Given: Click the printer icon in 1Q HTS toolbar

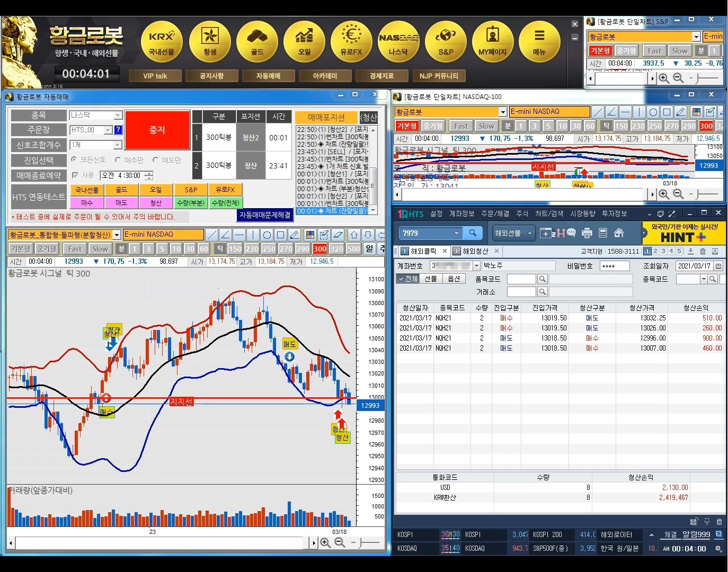Looking at the screenshot, I should click(x=587, y=233).
